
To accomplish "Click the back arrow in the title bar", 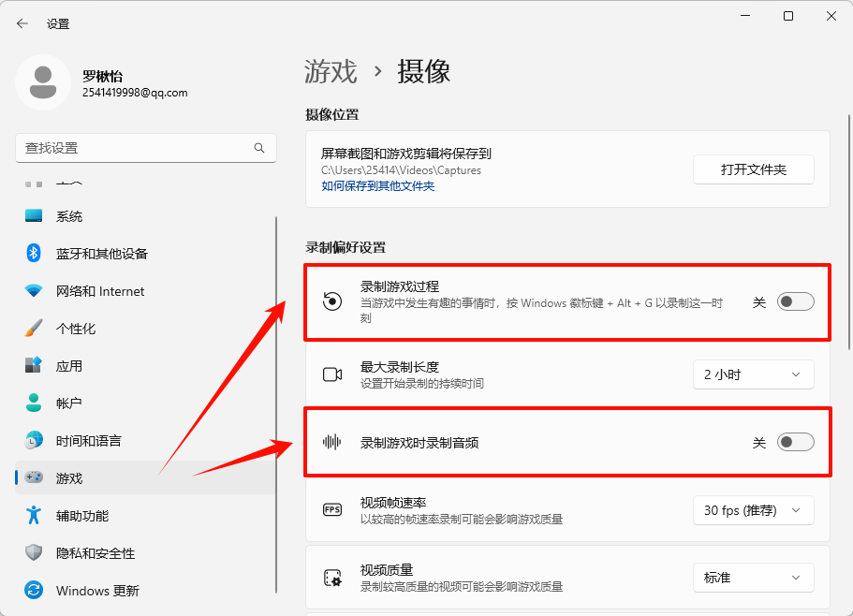I will tap(22, 23).
